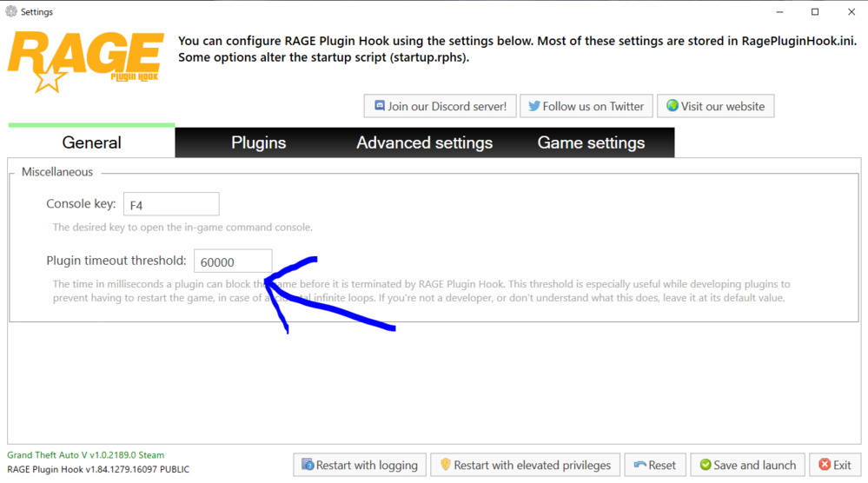Click the Settings gear icon in title bar
Image resolution: width=868 pixels, height=483 pixels.
point(11,11)
